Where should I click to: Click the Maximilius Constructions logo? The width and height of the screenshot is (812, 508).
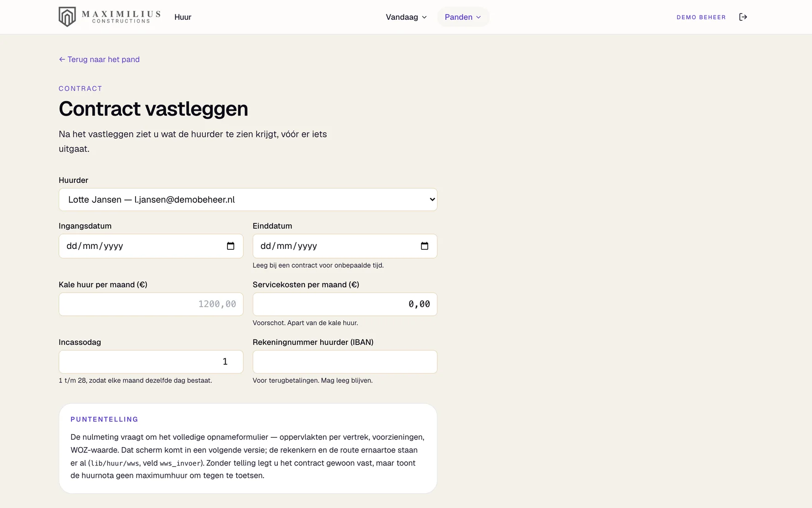tap(110, 17)
